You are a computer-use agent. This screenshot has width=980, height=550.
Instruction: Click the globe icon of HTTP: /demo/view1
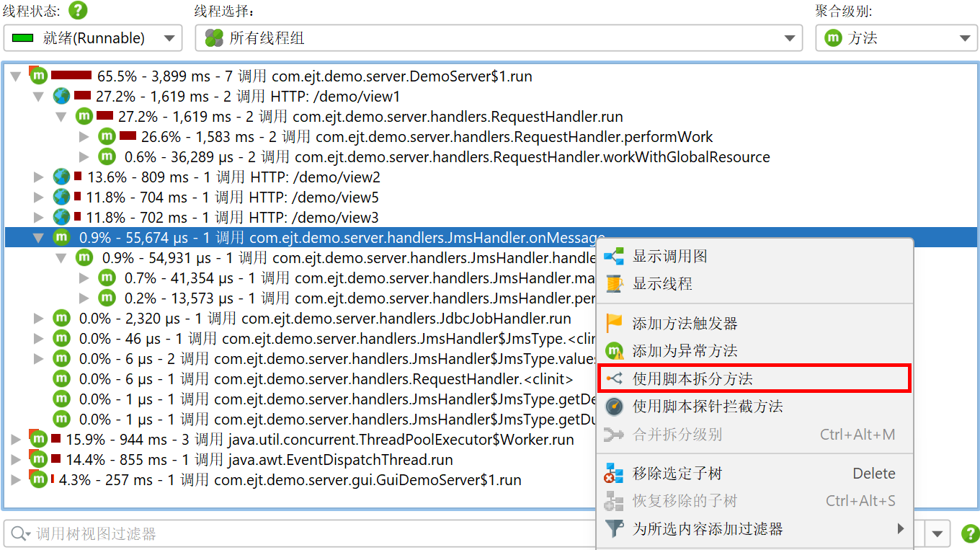pyautogui.click(x=61, y=96)
